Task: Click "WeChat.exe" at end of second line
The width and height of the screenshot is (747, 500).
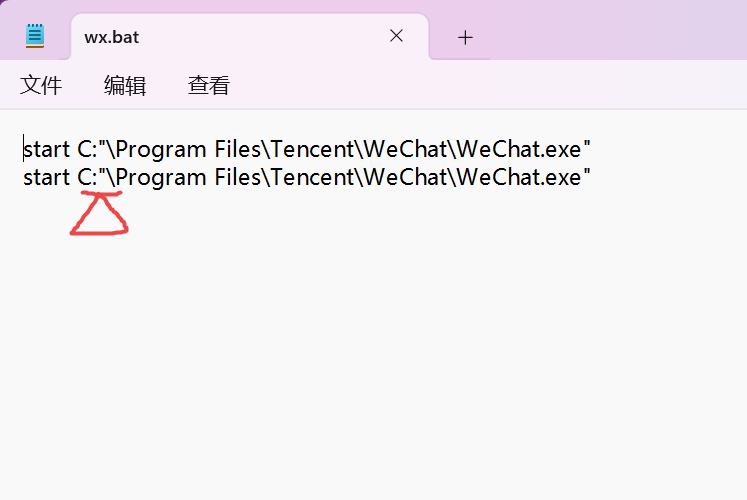Action: 519,177
